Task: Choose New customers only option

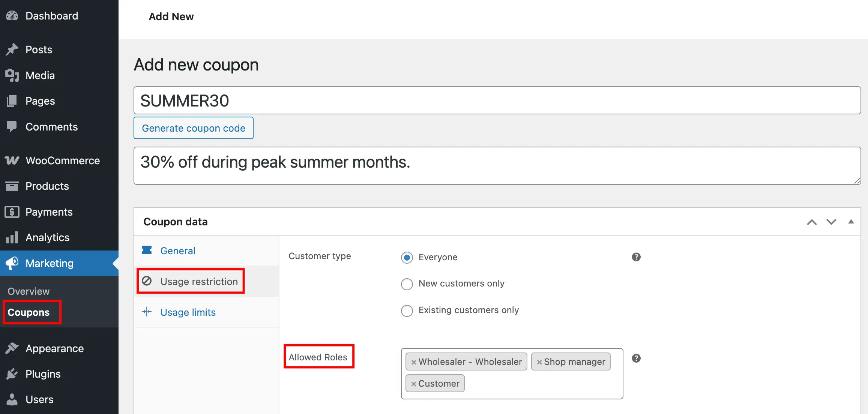Action: coord(407,284)
